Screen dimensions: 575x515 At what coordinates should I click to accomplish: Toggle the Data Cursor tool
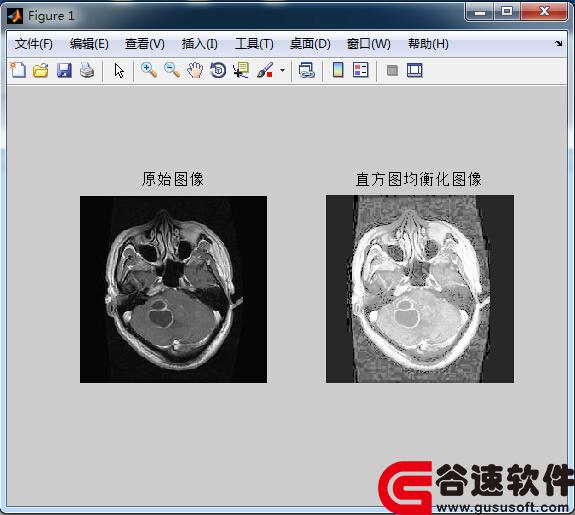coord(241,70)
